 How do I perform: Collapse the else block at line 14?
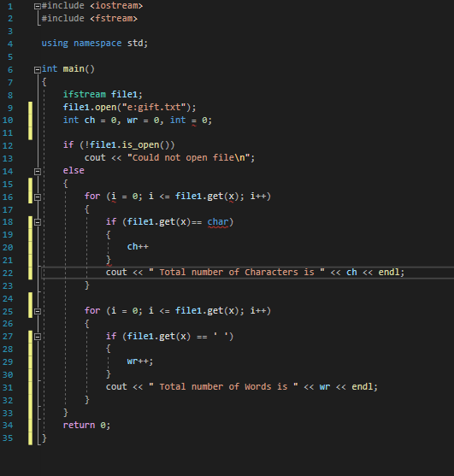[38, 172]
